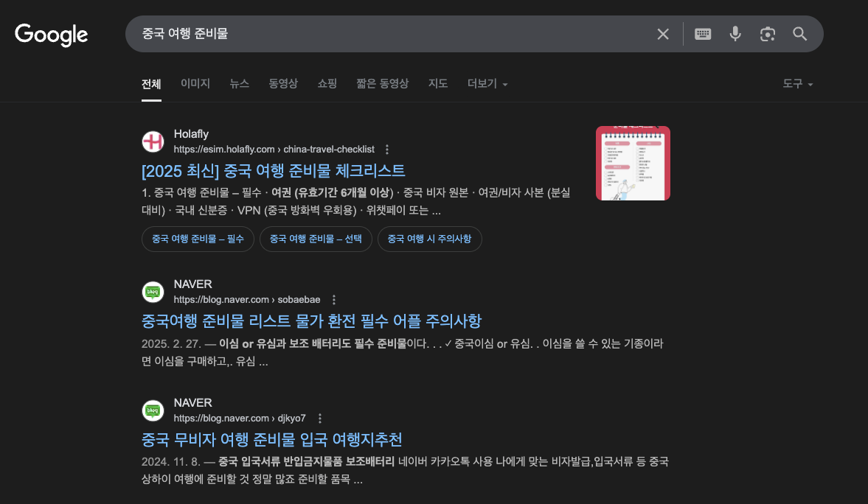Submit search with magnifying glass icon
The image size is (868, 504).
[x=799, y=35]
